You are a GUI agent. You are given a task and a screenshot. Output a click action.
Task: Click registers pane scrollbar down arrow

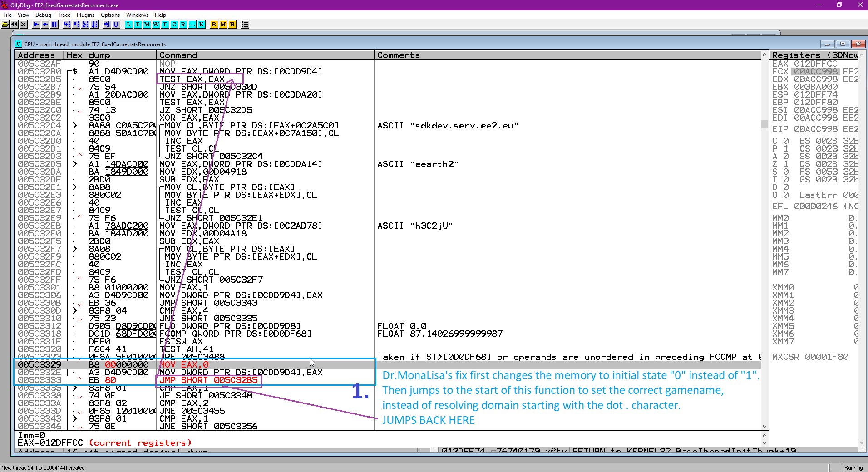(x=862, y=443)
